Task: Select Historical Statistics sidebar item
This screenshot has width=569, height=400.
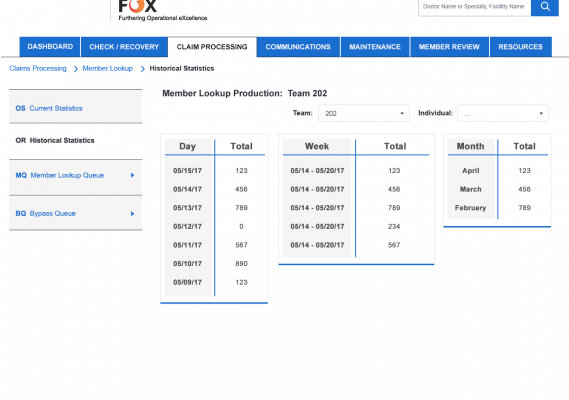Action: pos(75,140)
